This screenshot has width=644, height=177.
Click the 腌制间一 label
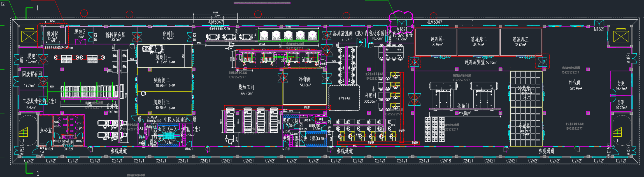tap(164, 57)
